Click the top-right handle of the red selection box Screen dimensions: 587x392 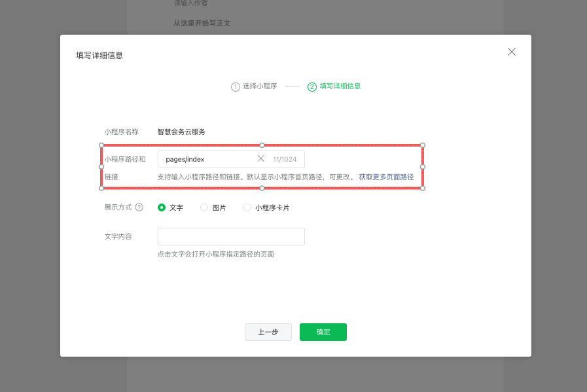(423, 145)
